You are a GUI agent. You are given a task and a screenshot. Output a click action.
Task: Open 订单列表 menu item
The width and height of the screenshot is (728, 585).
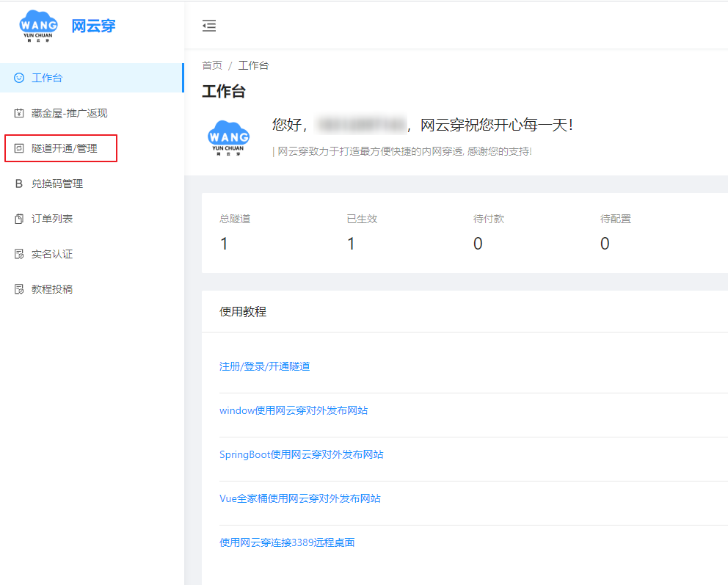click(x=92, y=219)
